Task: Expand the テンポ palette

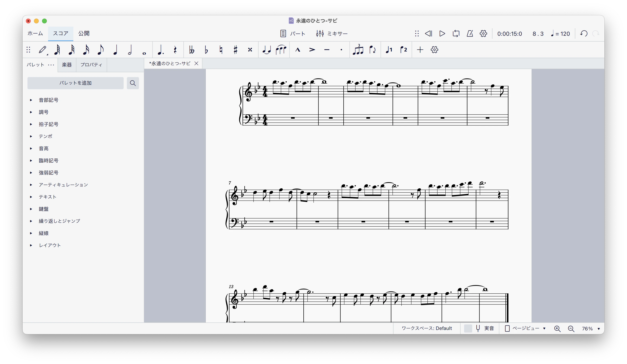Action: [x=31, y=136]
